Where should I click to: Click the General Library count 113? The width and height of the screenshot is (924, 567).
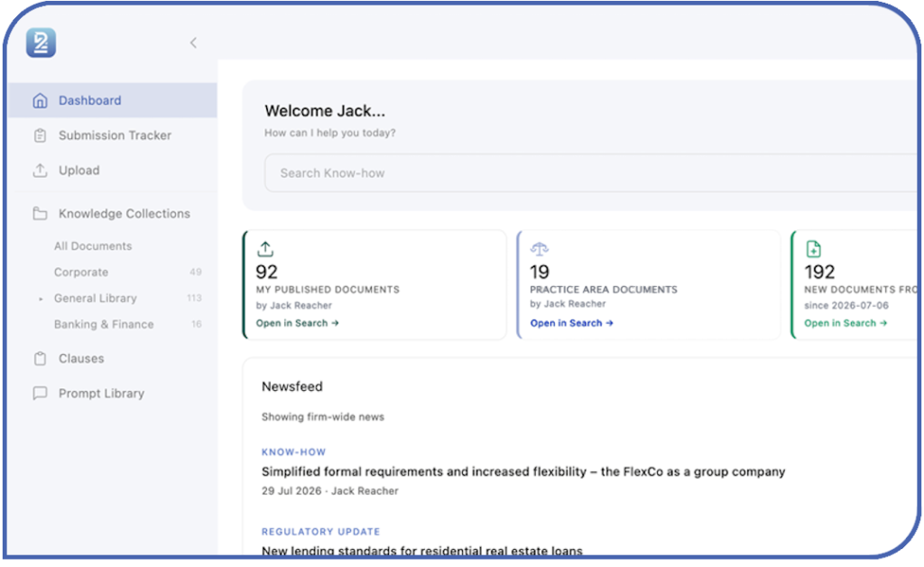[195, 298]
